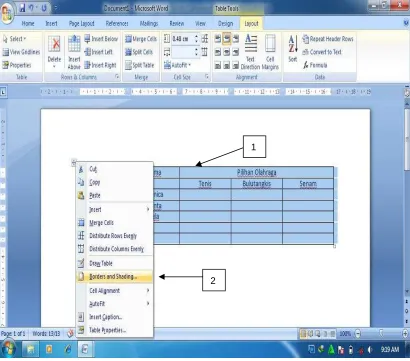Click Distribute Columns icon beside width field

tap(205, 52)
